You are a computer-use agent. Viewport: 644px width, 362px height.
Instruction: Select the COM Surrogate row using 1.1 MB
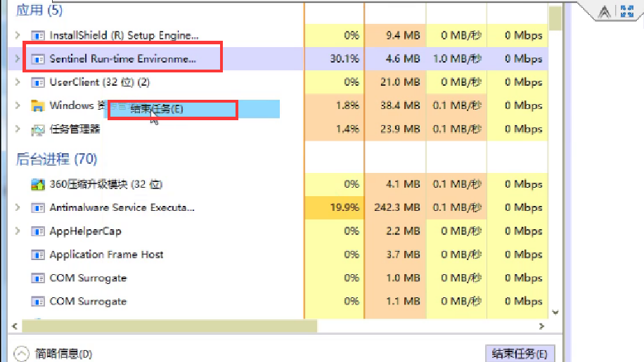[x=88, y=302]
